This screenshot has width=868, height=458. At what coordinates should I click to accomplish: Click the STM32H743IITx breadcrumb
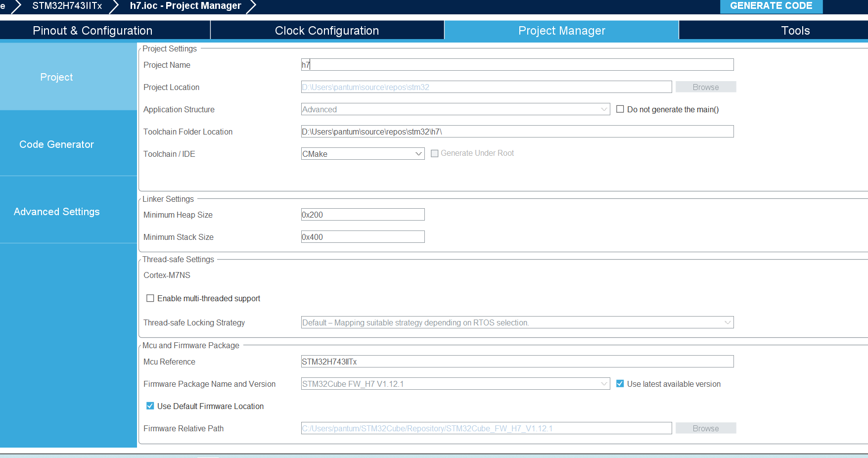tap(67, 6)
